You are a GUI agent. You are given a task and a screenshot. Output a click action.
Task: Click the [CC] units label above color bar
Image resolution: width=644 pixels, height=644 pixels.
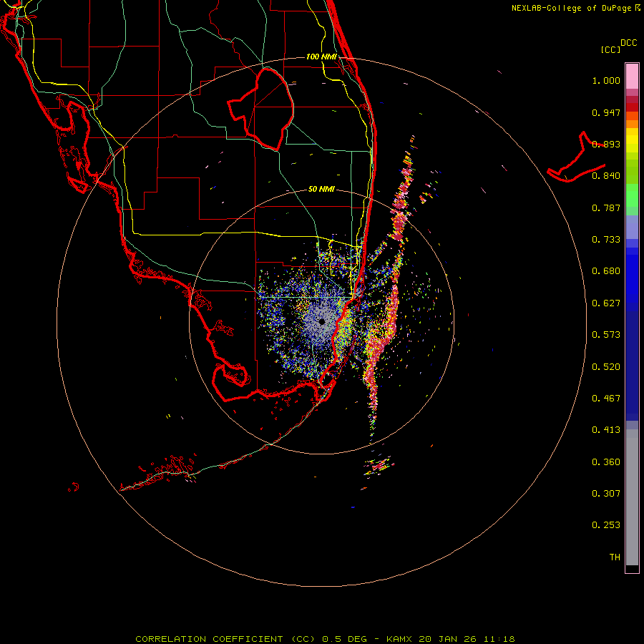[610, 49]
